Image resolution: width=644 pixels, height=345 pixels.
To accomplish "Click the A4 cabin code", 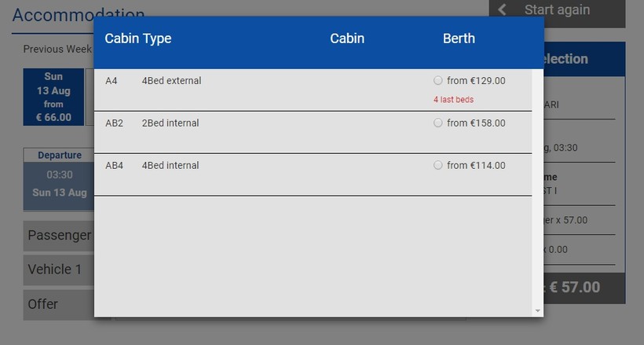I will point(112,80).
